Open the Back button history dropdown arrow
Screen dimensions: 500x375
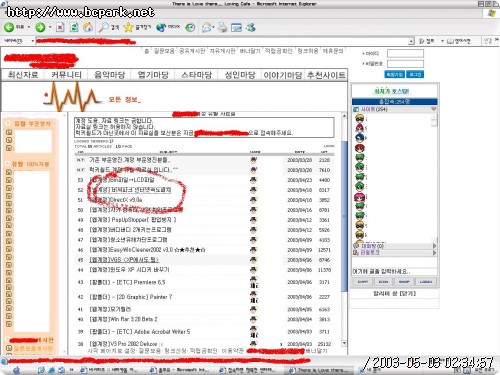(29, 27)
